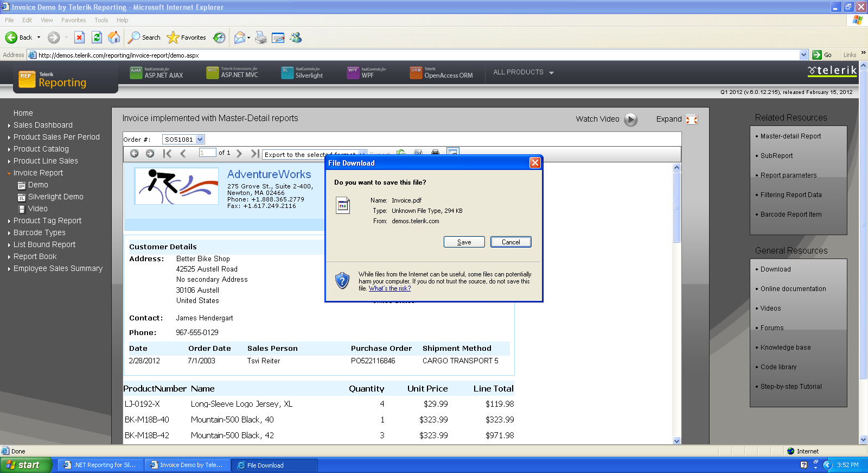Screen dimensions: 868x473
Task: Open the Messenger icon in IE toolbar
Action: pyautogui.click(x=296, y=37)
